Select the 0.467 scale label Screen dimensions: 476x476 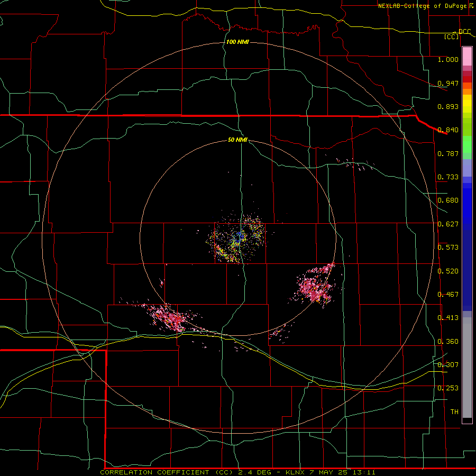pyautogui.click(x=448, y=295)
